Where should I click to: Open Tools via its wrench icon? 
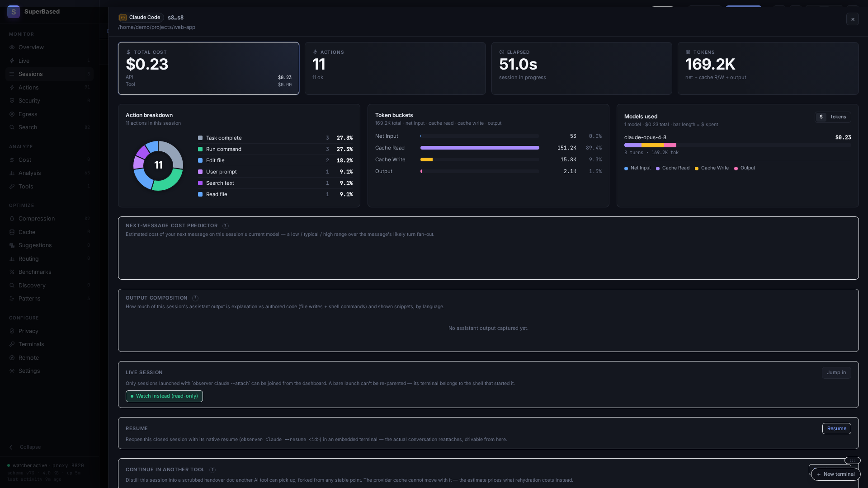(12, 187)
